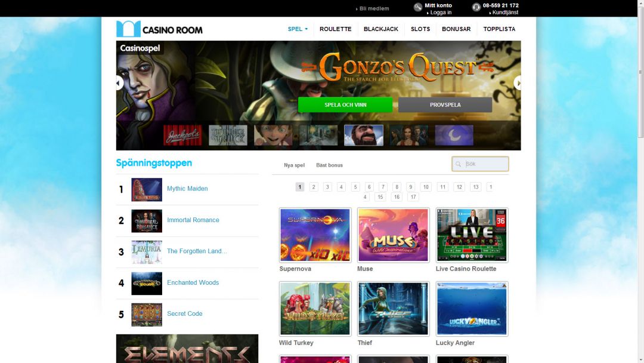Open the Live Casino Roulette tile
Viewport: 644px width, 363px height.
coord(472,235)
